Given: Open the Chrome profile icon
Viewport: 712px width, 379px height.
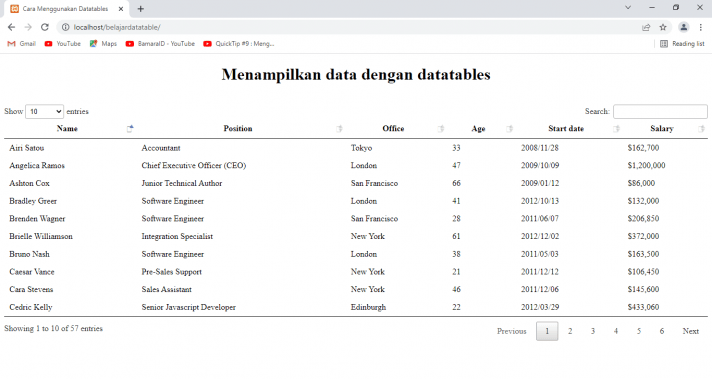Looking at the screenshot, I should [x=683, y=27].
